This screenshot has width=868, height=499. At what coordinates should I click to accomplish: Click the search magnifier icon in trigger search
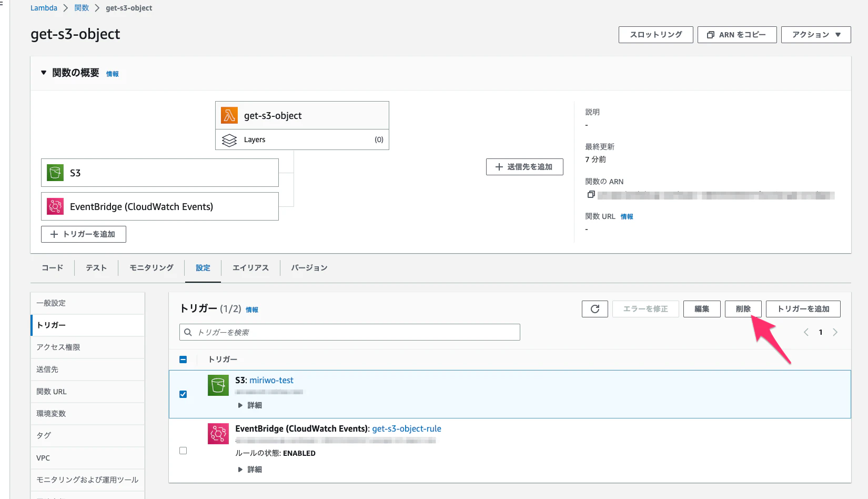click(x=188, y=332)
